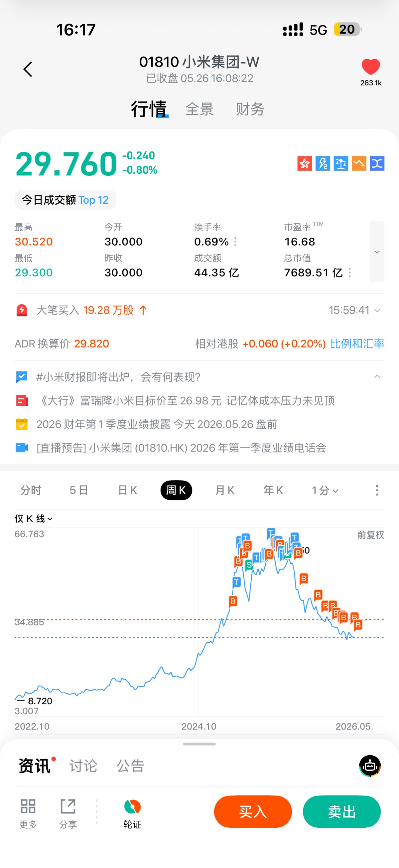
Task: Tap the red heart favorite icon
Action: coord(371,66)
